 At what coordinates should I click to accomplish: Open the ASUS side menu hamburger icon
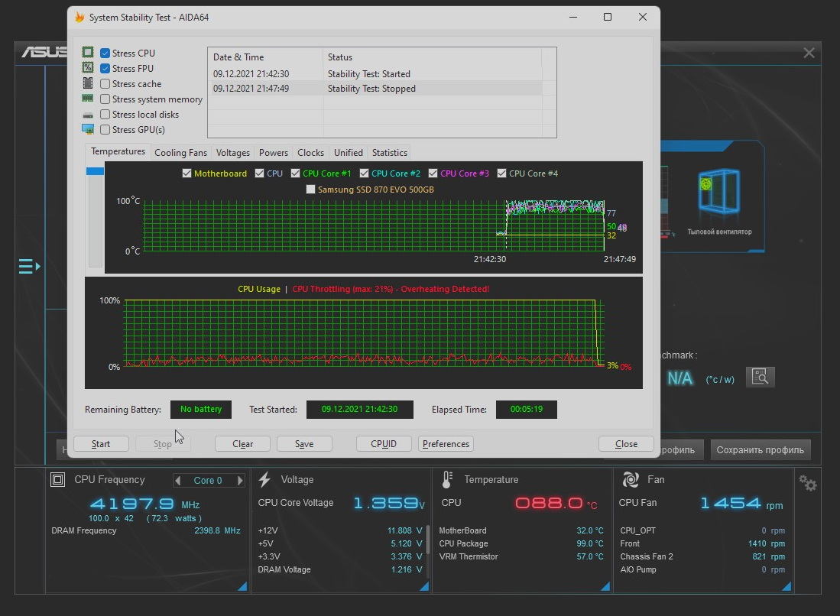point(29,266)
